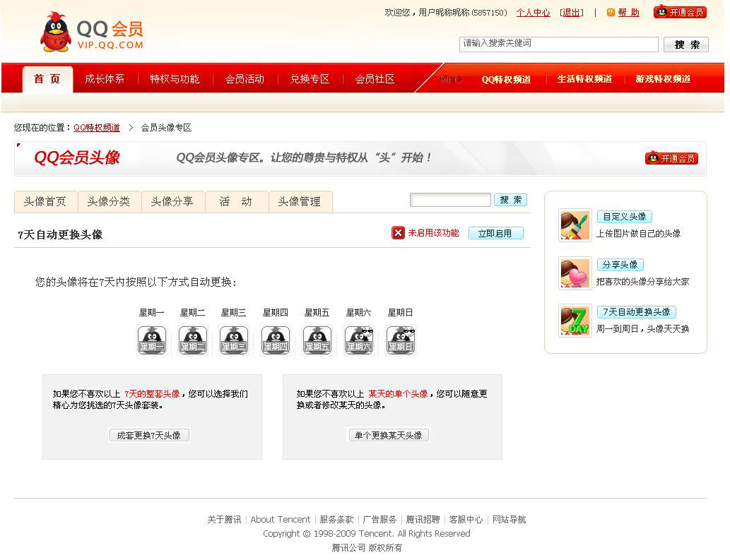The height and width of the screenshot is (560, 730).
Task: Click 开通会员 button in top header
Action: (x=681, y=12)
